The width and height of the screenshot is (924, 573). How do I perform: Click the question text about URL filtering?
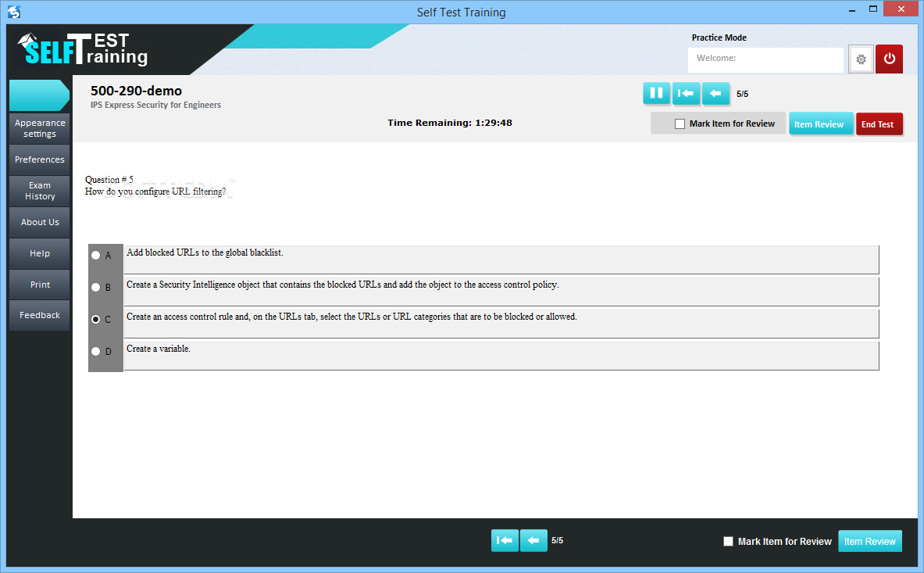click(155, 192)
